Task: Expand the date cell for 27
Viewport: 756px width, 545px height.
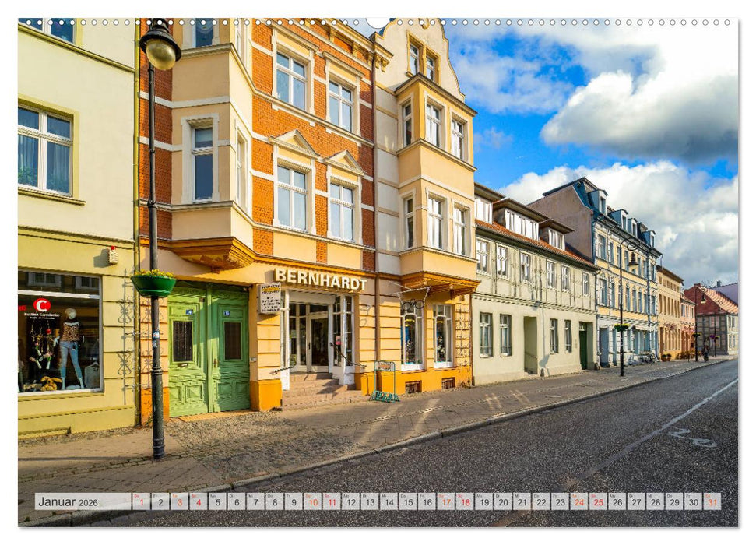Action: pyautogui.click(x=636, y=502)
